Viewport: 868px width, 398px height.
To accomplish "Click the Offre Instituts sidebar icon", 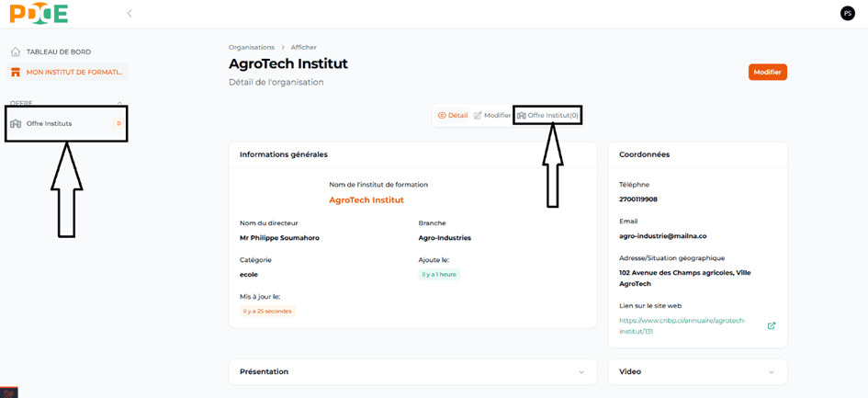I will coord(16,123).
